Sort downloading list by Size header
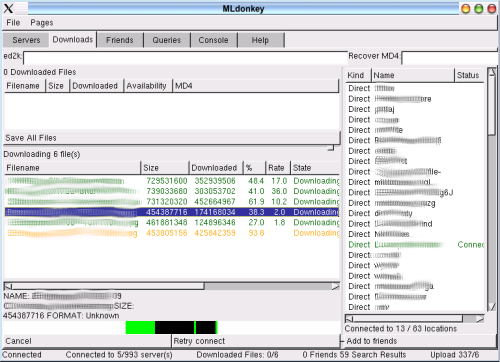Screen dimensions: 500x362 click(x=165, y=168)
